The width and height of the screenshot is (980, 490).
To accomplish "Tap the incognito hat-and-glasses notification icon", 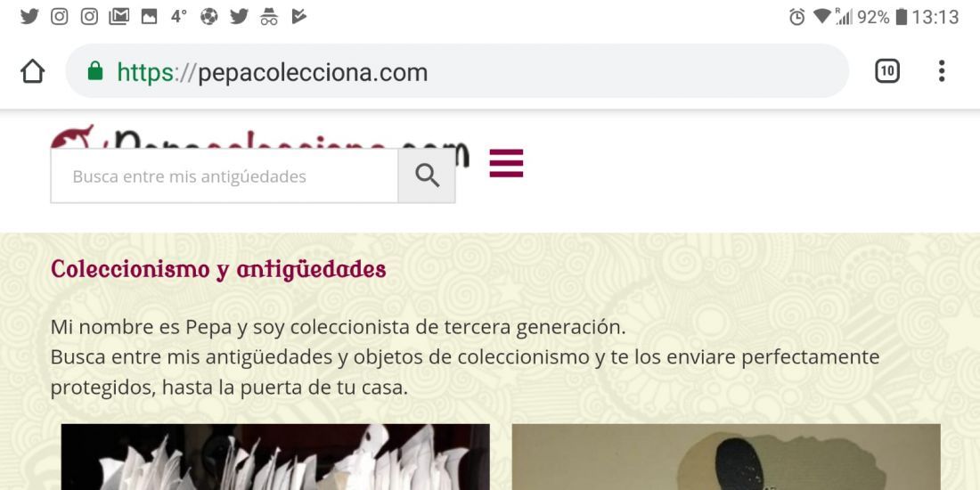I will [x=269, y=17].
